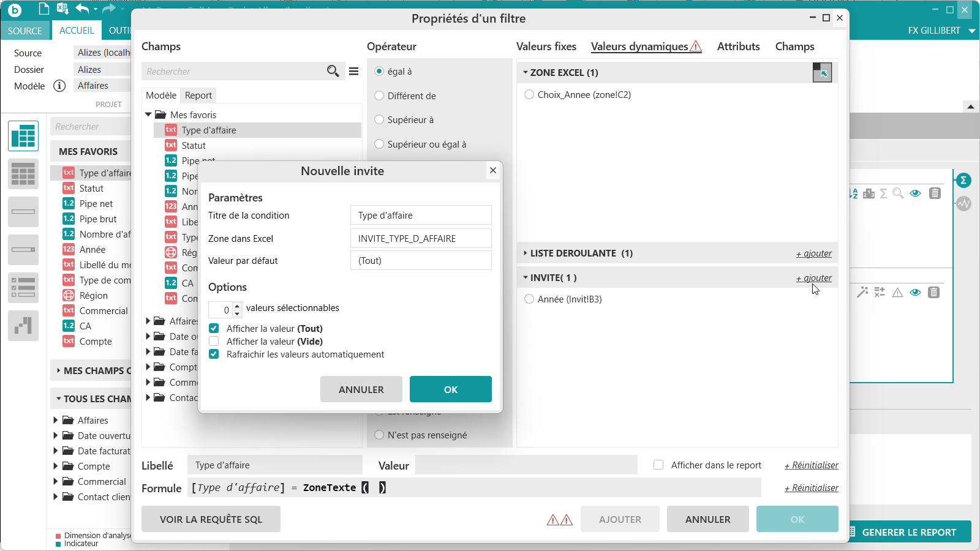
Task: Open the hamburger menu beside field search
Action: pyautogui.click(x=354, y=71)
